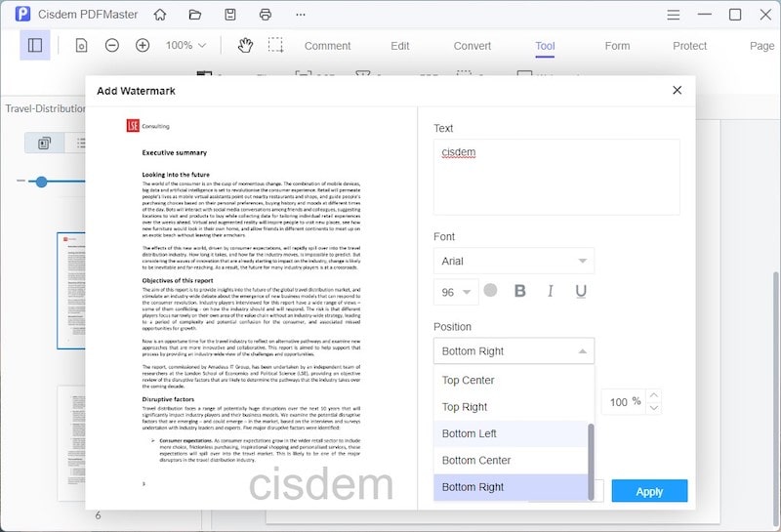Toggle the sidebar panel icon
Image resolution: width=781 pixels, height=532 pixels.
click(35, 45)
